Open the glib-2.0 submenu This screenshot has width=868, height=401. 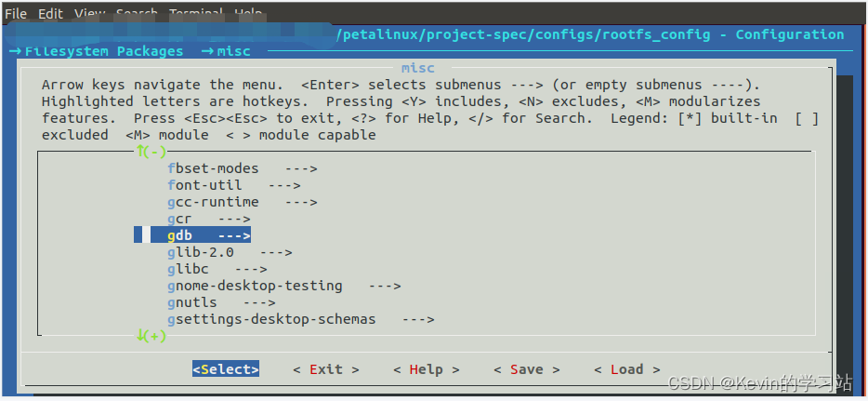[x=230, y=252]
